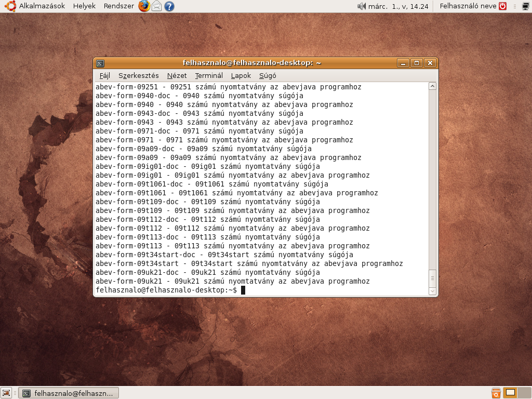This screenshot has height=399, width=532.
Task: Open the terminal window menu icon in titlebar
Action: point(100,63)
